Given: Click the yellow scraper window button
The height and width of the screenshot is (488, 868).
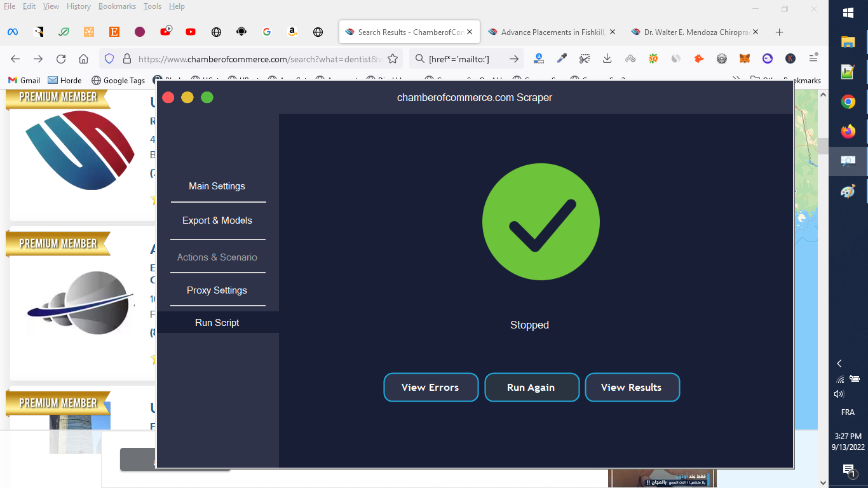Looking at the screenshot, I should [187, 97].
